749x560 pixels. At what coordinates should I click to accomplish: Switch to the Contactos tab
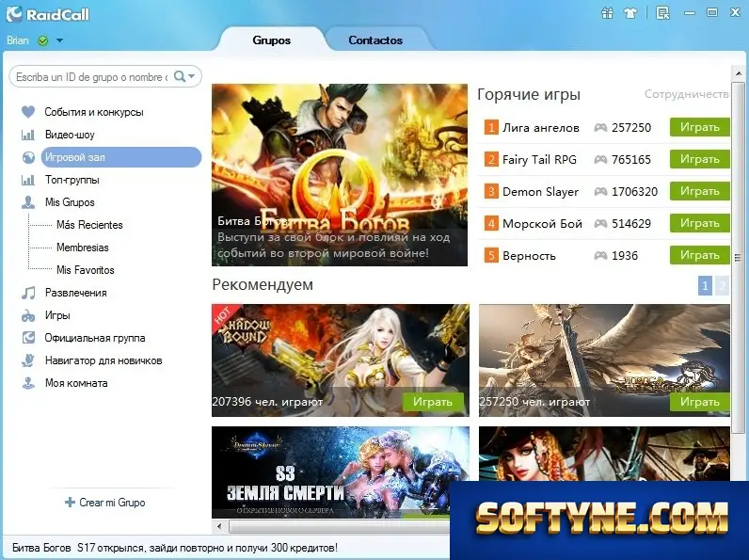(x=375, y=40)
